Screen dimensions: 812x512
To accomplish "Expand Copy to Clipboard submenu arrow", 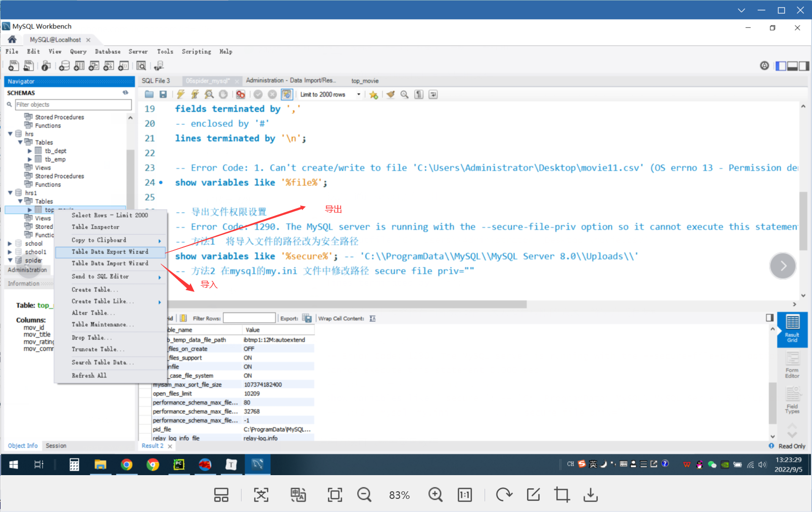I will 160,241.
